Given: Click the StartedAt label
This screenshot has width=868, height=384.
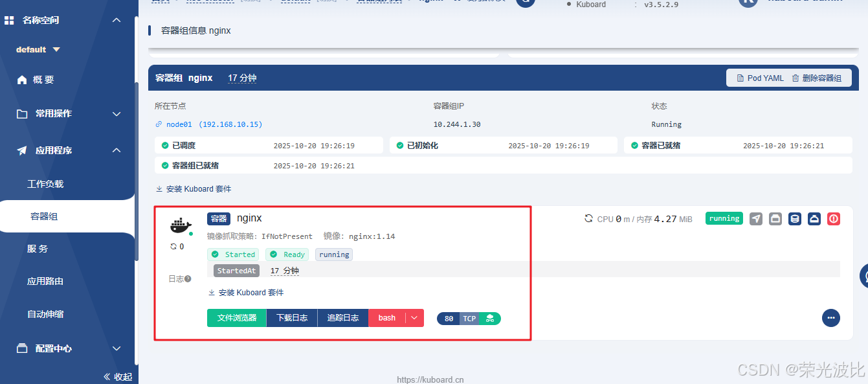Looking at the screenshot, I should click(x=236, y=271).
